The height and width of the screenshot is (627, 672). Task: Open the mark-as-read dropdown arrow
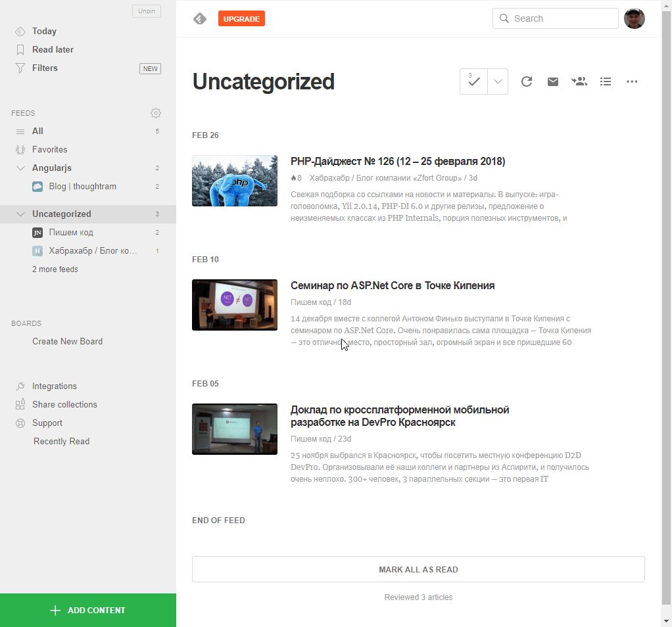pos(498,81)
